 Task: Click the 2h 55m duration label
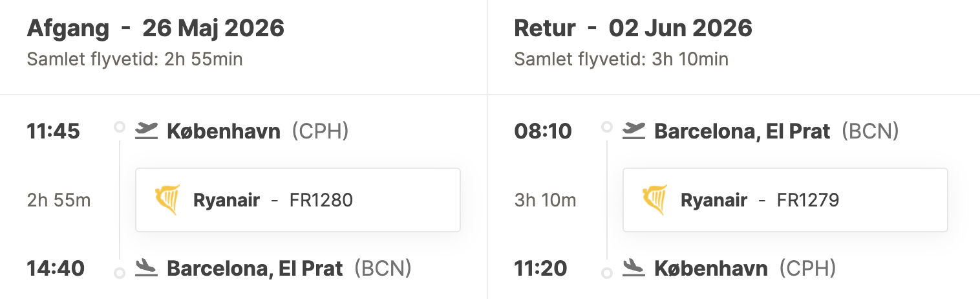(x=59, y=200)
